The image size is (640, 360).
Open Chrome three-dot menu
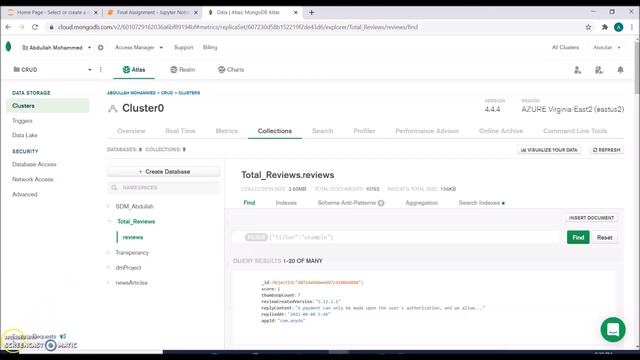click(x=631, y=27)
